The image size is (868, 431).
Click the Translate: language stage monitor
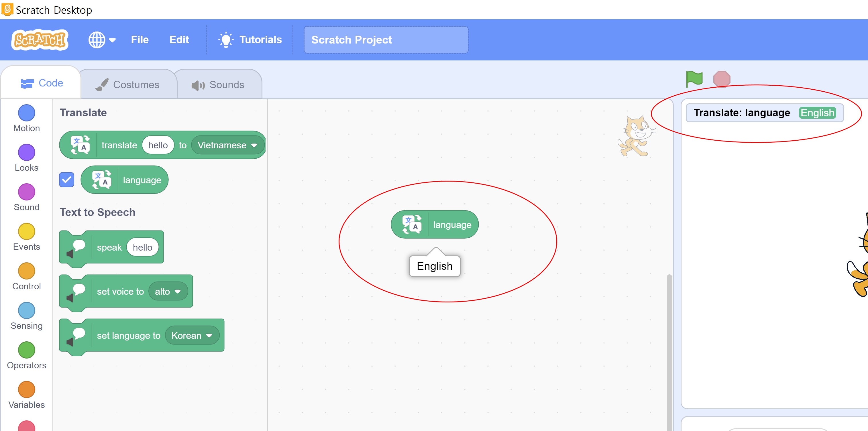[x=764, y=113]
